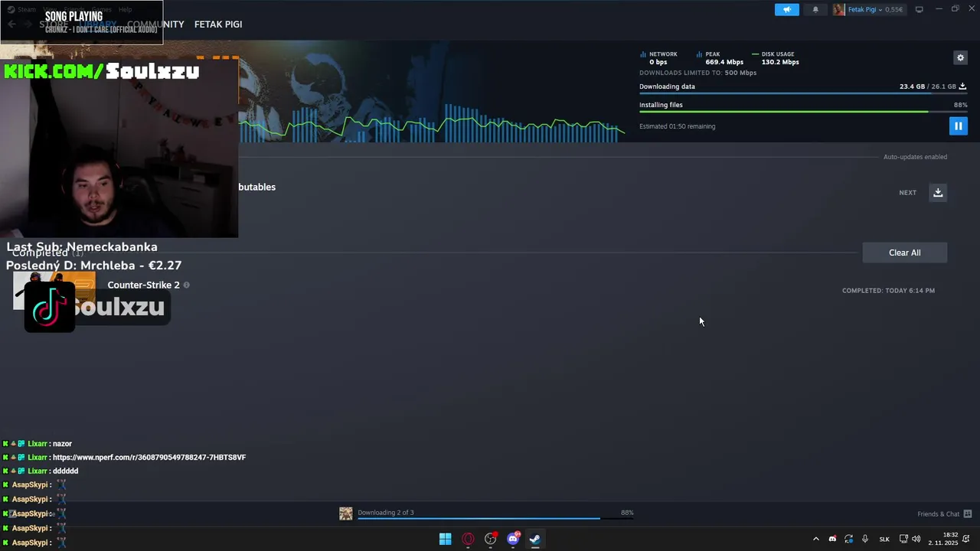Open the Counter-Strike 2 entry title
Viewport: 980px width, 551px height.
point(143,285)
